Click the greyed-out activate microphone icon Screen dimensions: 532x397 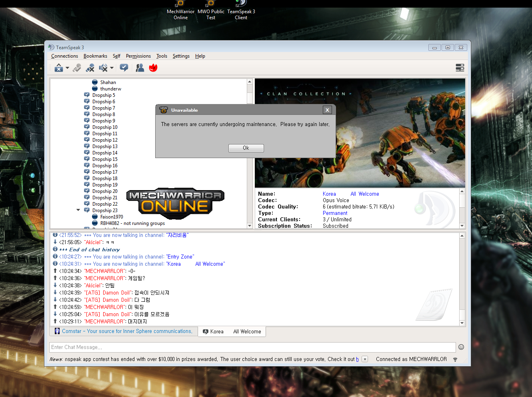pos(77,68)
